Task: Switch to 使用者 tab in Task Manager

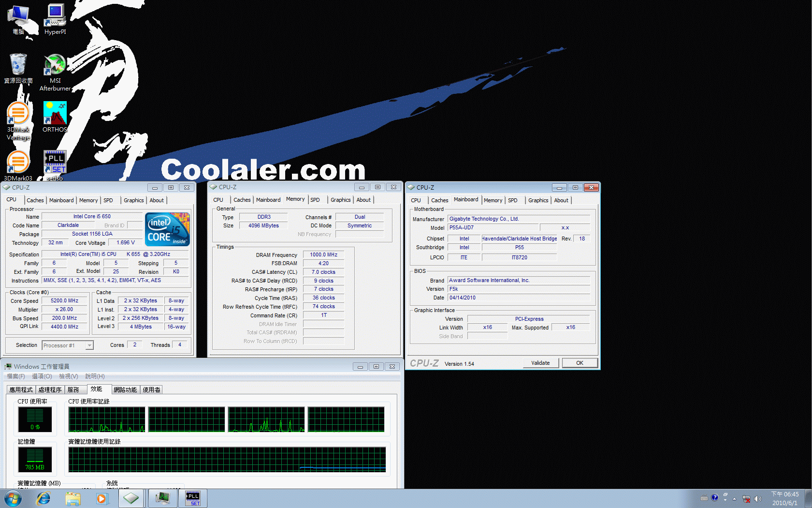Action: [x=151, y=390]
